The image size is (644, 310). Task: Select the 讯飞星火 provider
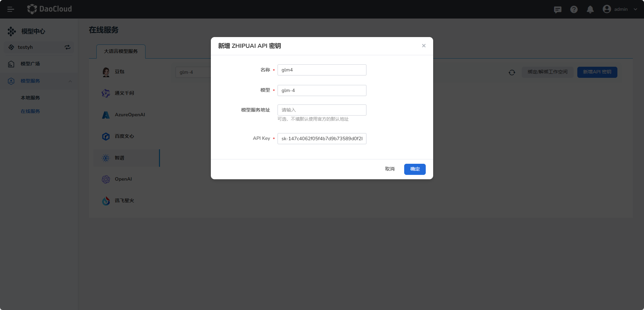click(127, 201)
